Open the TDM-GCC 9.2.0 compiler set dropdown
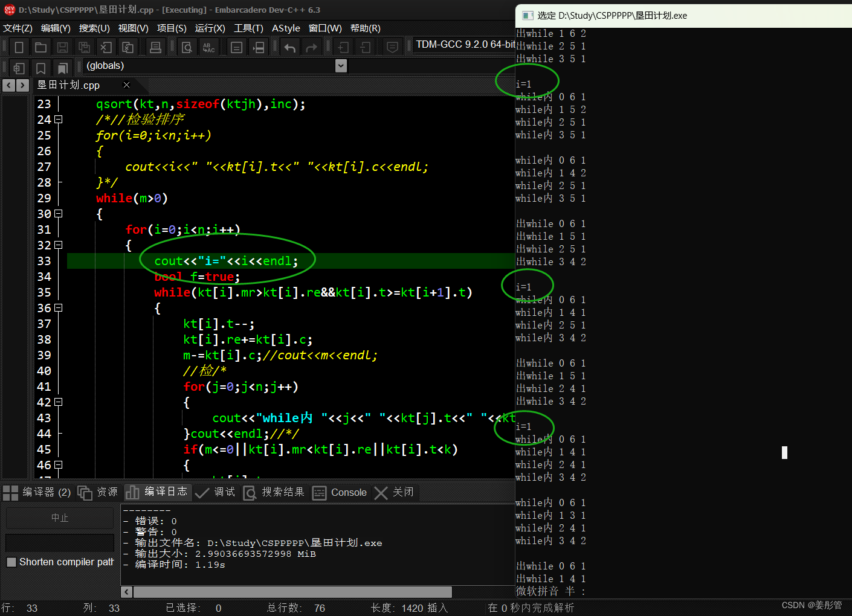 click(465, 45)
